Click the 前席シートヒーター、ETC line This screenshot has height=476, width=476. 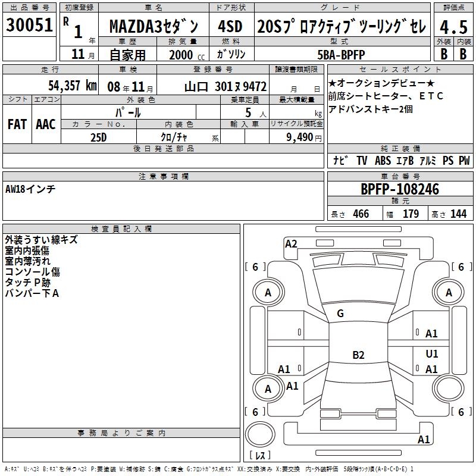(x=386, y=96)
